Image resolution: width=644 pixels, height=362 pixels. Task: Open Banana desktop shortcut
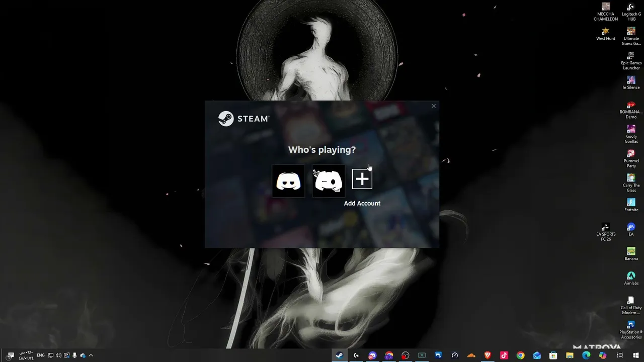(631, 254)
